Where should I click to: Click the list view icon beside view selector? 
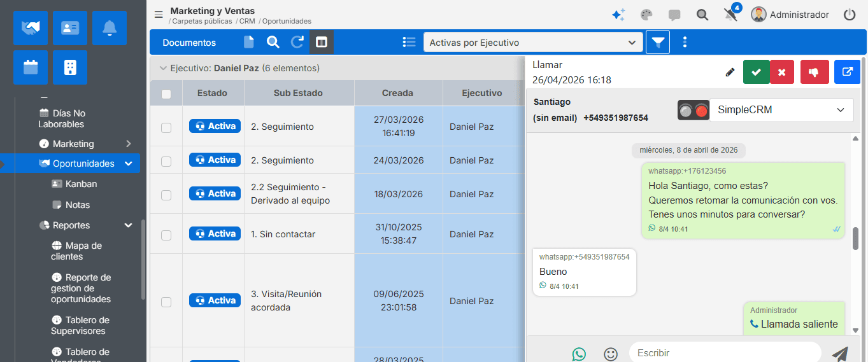coord(409,43)
